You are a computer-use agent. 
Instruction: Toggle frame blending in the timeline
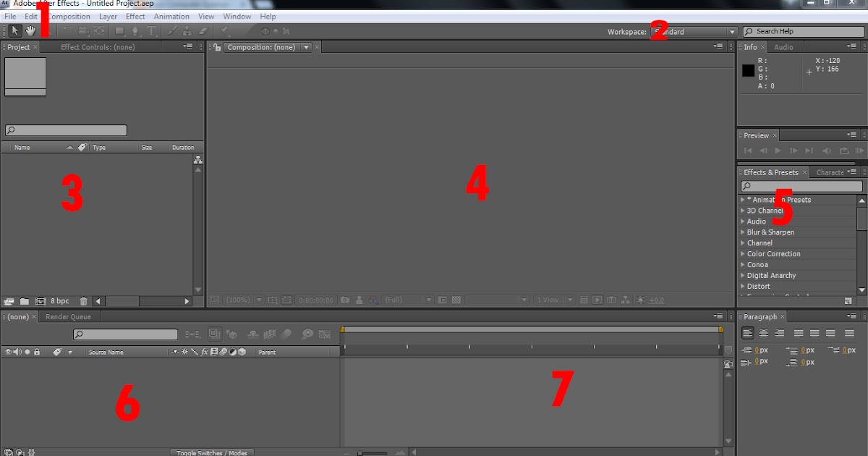pyautogui.click(x=270, y=334)
